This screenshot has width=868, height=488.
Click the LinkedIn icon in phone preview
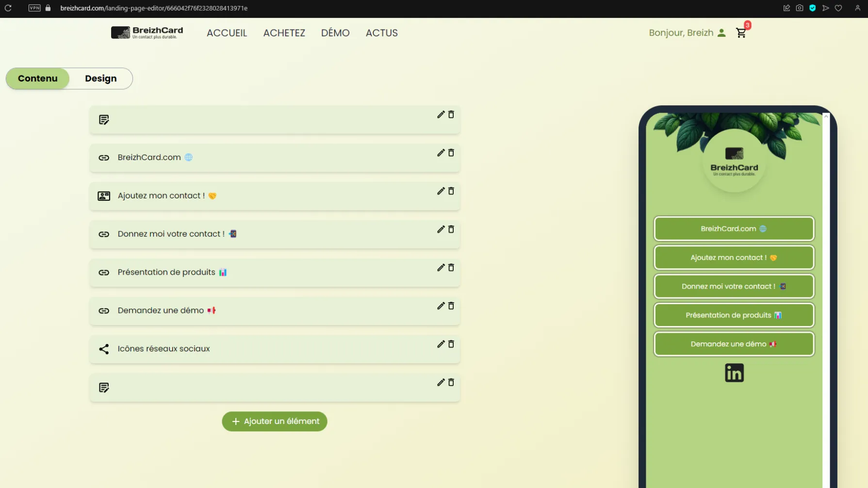(x=734, y=373)
